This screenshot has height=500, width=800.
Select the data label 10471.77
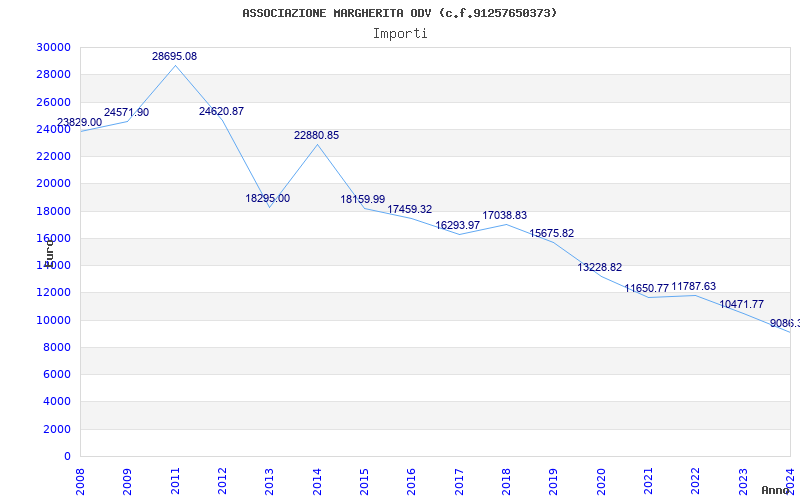pyautogui.click(x=741, y=305)
